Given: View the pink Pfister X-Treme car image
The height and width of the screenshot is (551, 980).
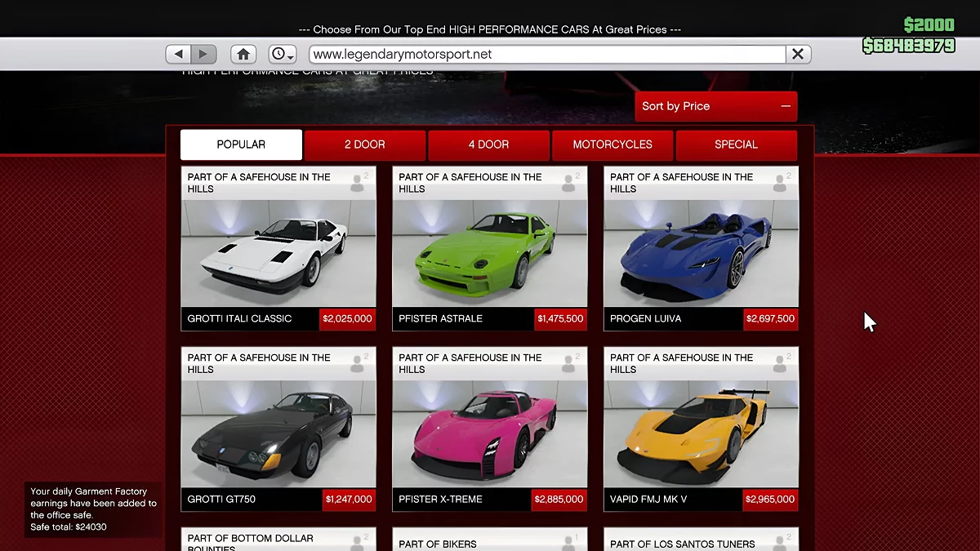Looking at the screenshot, I should pyautogui.click(x=489, y=433).
